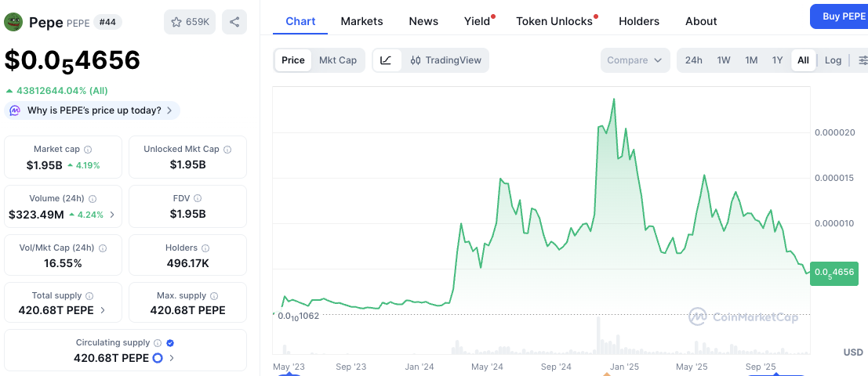Select the line chart type icon
This screenshot has width=868, height=376.
pos(387,60)
